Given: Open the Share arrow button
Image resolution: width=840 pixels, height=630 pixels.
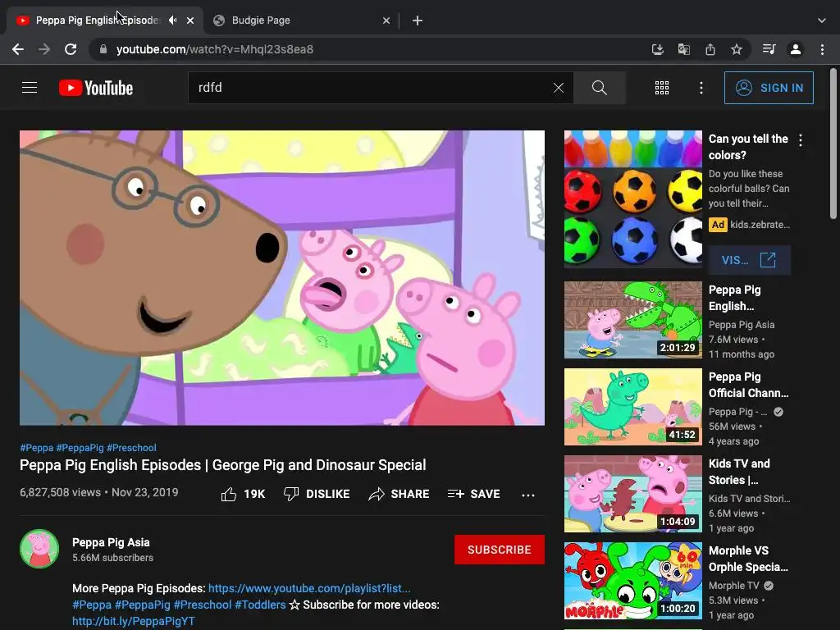Looking at the screenshot, I should [399, 494].
